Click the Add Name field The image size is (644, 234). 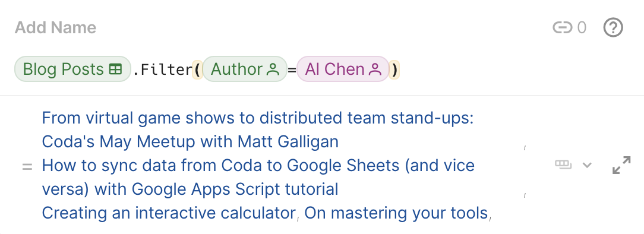pos(55,28)
